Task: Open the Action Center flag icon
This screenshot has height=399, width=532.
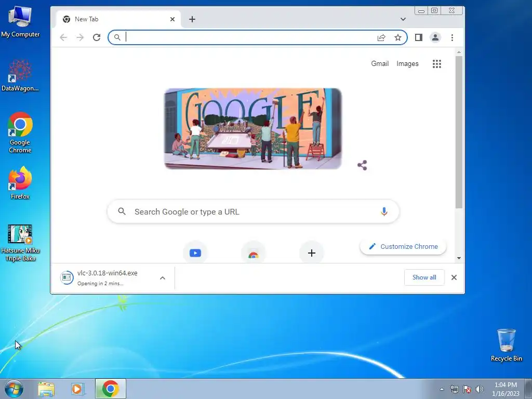Action: [x=467, y=389]
